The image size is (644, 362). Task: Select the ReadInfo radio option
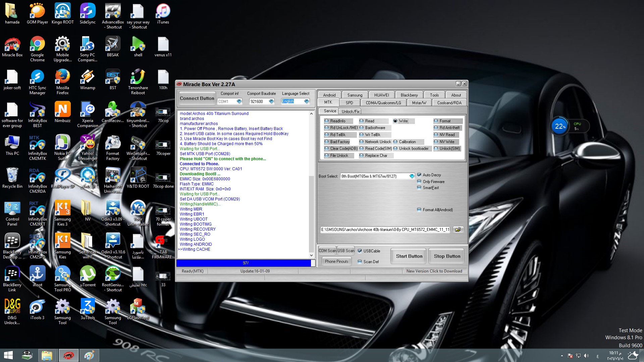click(338, 121)
